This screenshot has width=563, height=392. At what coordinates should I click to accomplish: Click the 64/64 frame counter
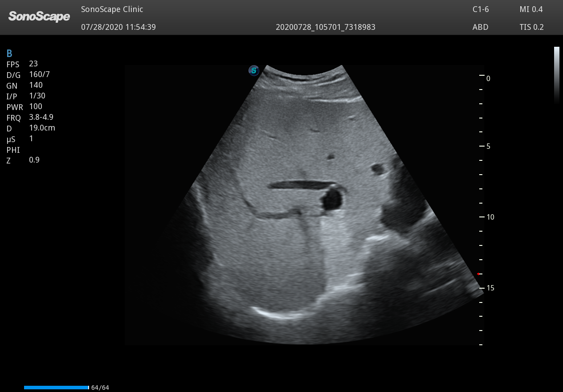pyautogui.click(x=100, y=388)
